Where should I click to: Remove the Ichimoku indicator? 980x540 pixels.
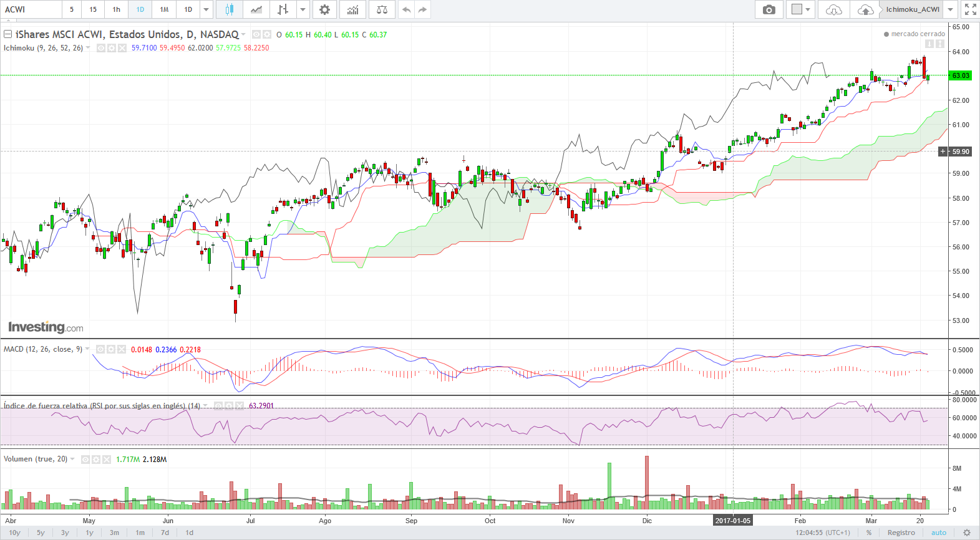click(122, 48)
